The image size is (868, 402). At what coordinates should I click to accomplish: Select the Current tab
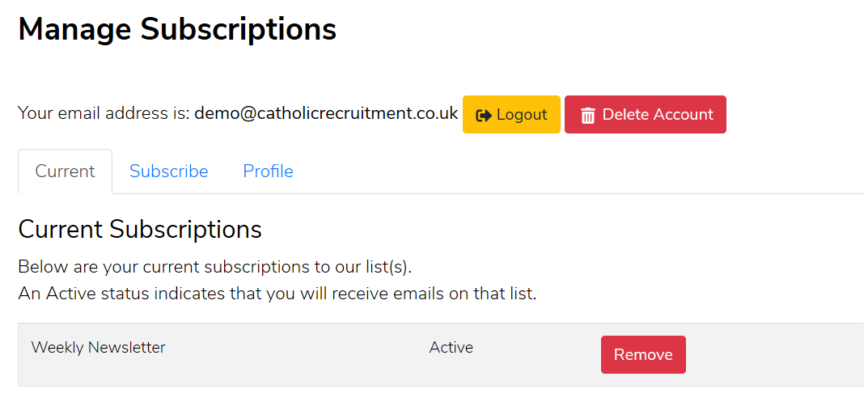click(66, 171)
